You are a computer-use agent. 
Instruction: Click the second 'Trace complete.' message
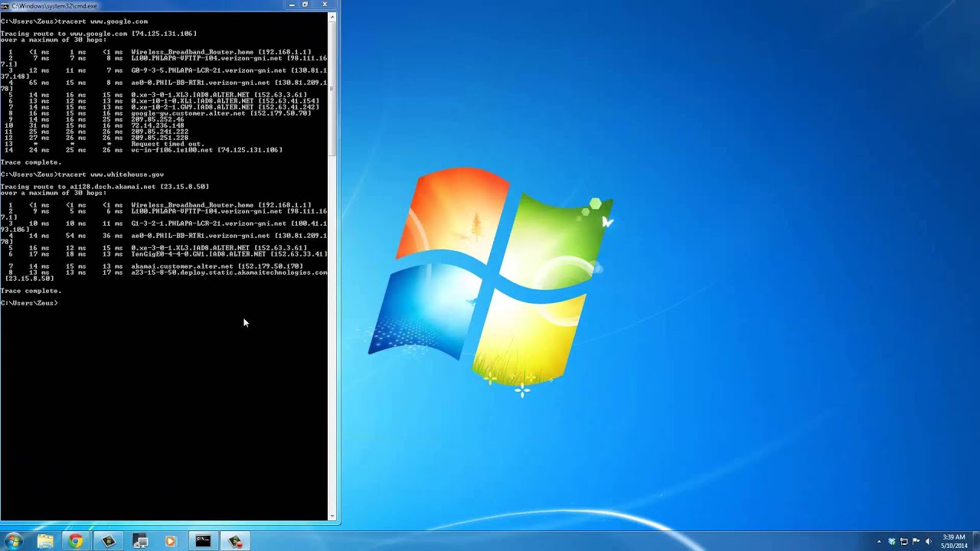pos(31,291)
